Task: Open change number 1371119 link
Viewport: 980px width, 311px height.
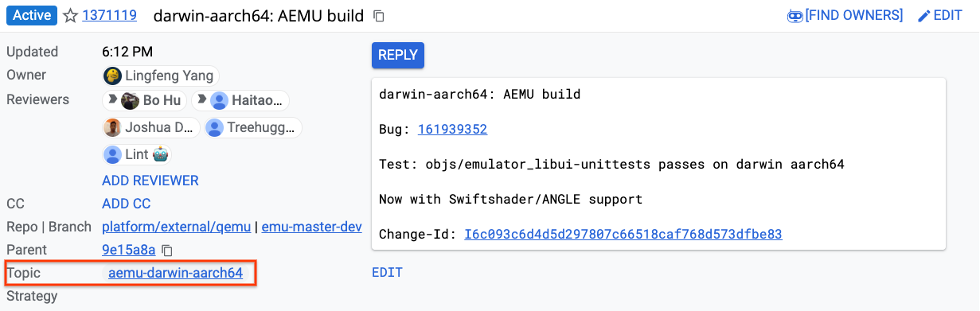Action: tap(109, 15)
